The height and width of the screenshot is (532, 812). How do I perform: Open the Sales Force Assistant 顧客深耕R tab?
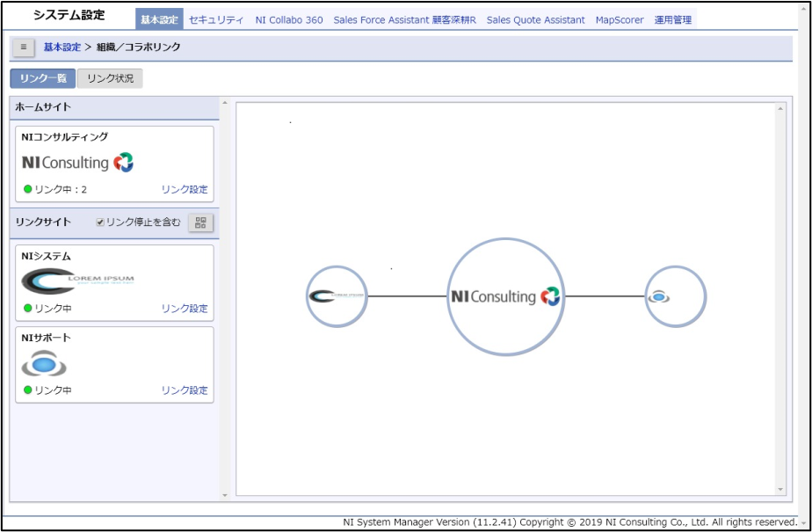tap(404, 19)
